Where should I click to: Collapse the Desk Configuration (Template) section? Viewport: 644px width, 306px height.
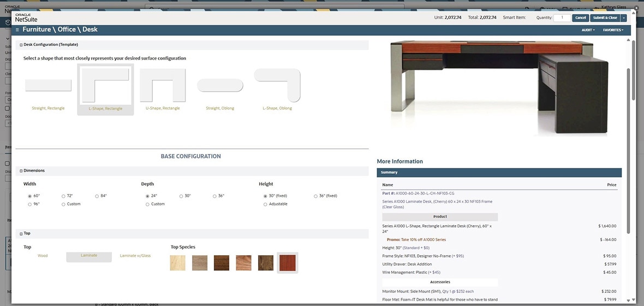coord(21,45)
